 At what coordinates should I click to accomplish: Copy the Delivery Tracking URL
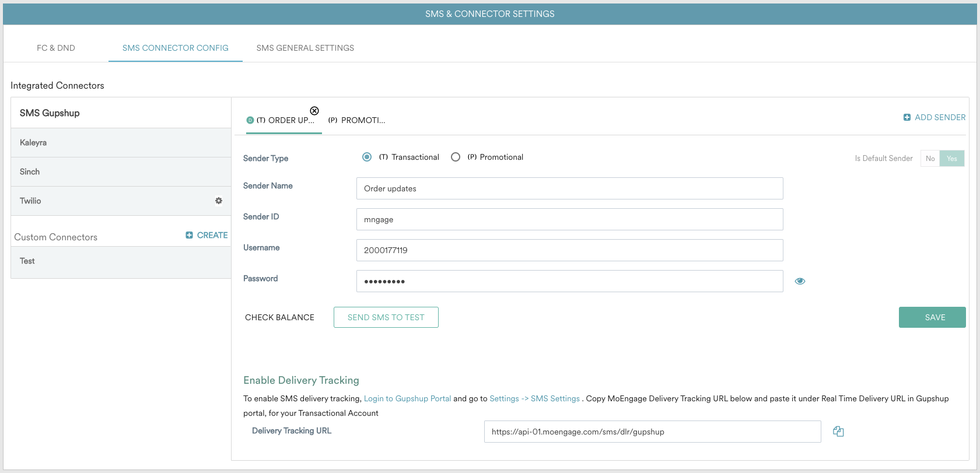coord(838,432)
